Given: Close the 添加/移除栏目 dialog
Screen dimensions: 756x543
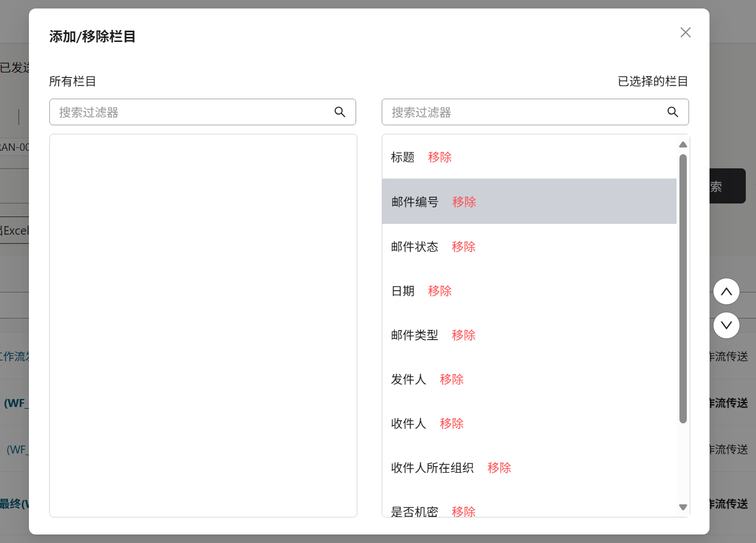Looking at the screenshot, I should pos(685,32).
